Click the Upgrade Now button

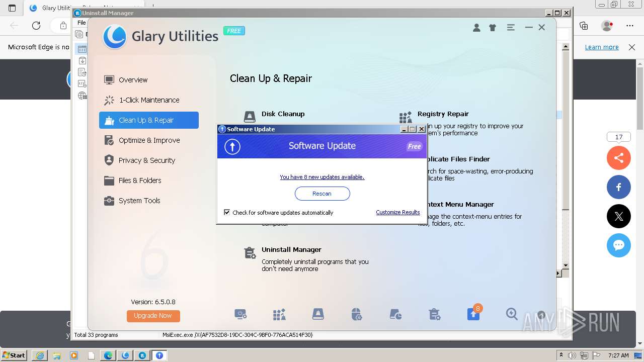(x=153, y=316)
